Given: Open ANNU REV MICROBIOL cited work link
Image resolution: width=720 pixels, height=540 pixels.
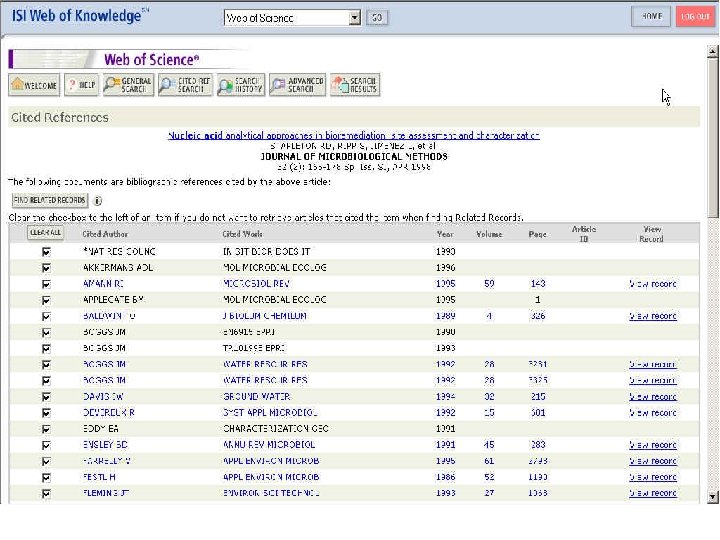Looking at the screenshot, I should [x=269, y=445].
